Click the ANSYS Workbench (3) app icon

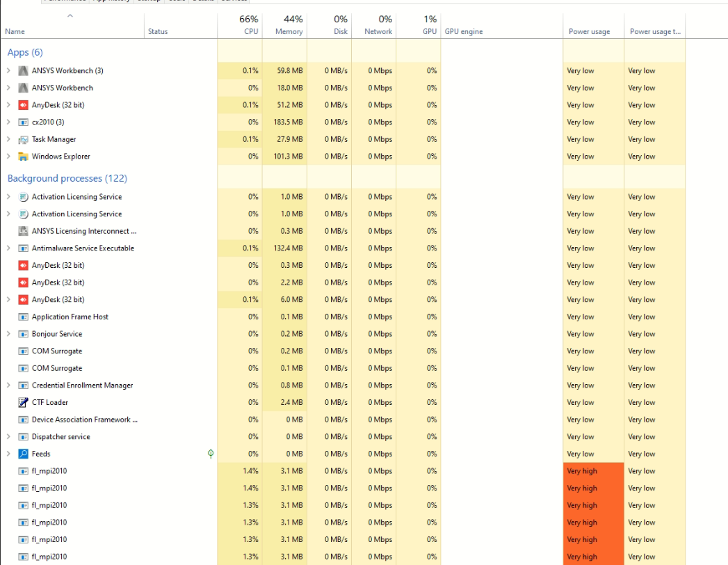pos(24,71)
